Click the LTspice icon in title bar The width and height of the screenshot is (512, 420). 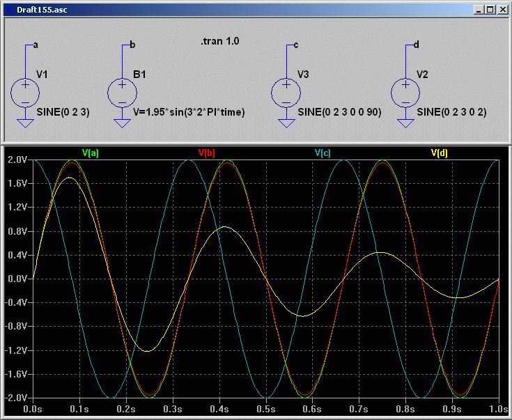pos(10,10)
